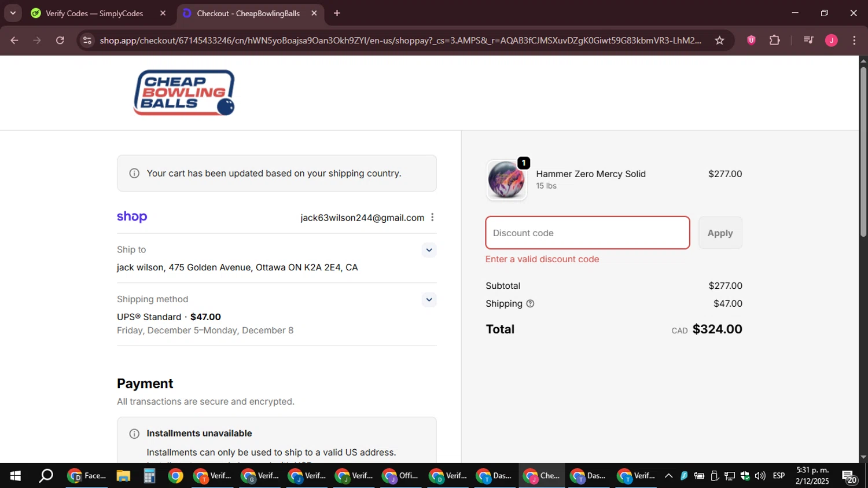The image size is (868, 488).
Task: Open the Offi... Chrome taskbar window
Action: tap(400, 476)
